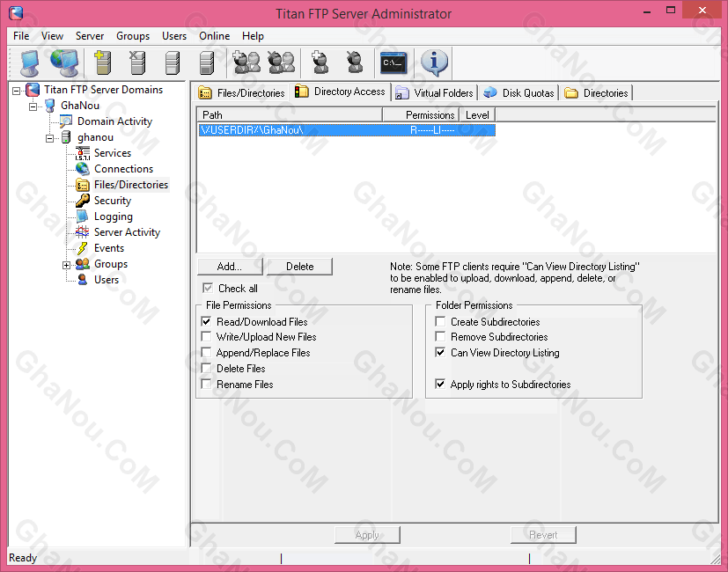This screenshot has width=728, height=572.
Task: Click the delete single user toolbar icon
Action: point(355,62)
